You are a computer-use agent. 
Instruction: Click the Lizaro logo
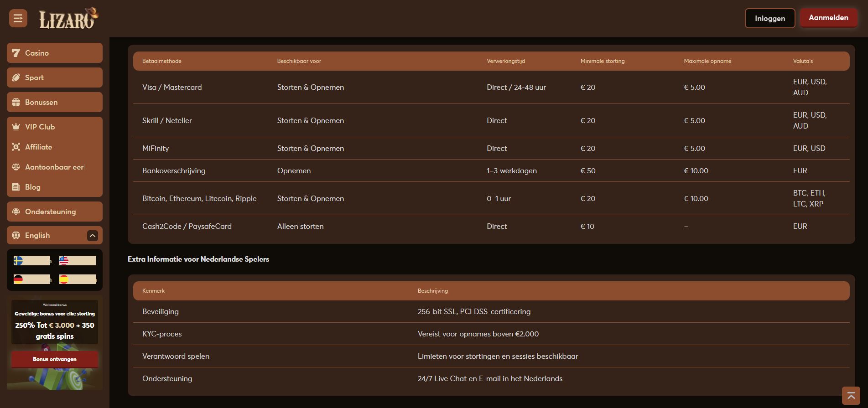tap(68, 18)
